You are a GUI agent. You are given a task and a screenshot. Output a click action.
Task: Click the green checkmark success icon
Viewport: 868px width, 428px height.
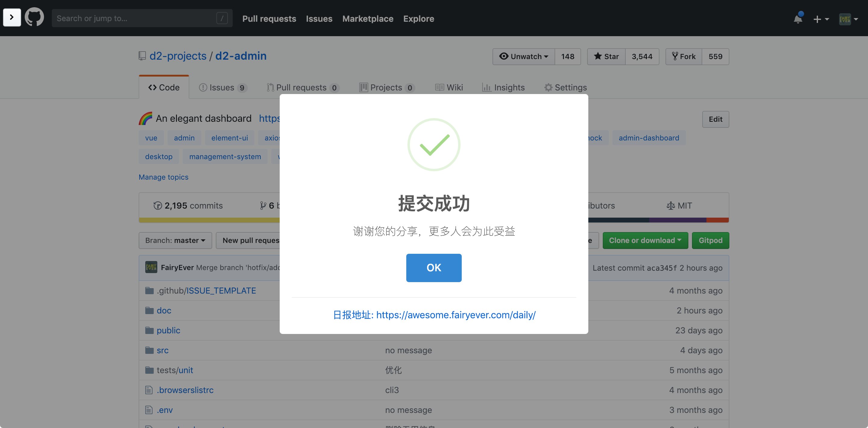[434, 145]
